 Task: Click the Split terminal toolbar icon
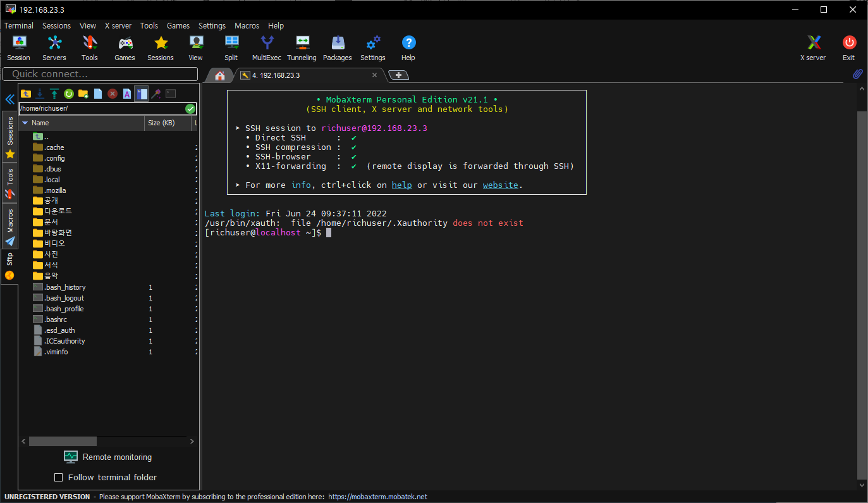231,47
